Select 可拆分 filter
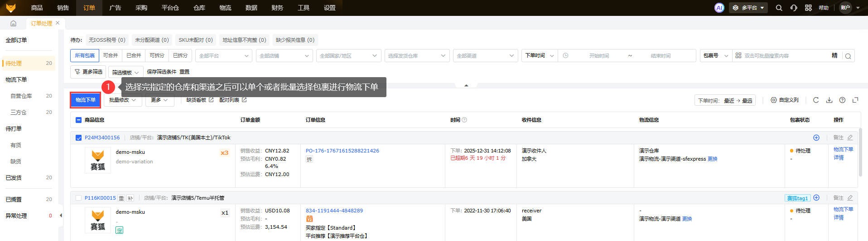The image size is (868, 241). click(x=157, y=55)
